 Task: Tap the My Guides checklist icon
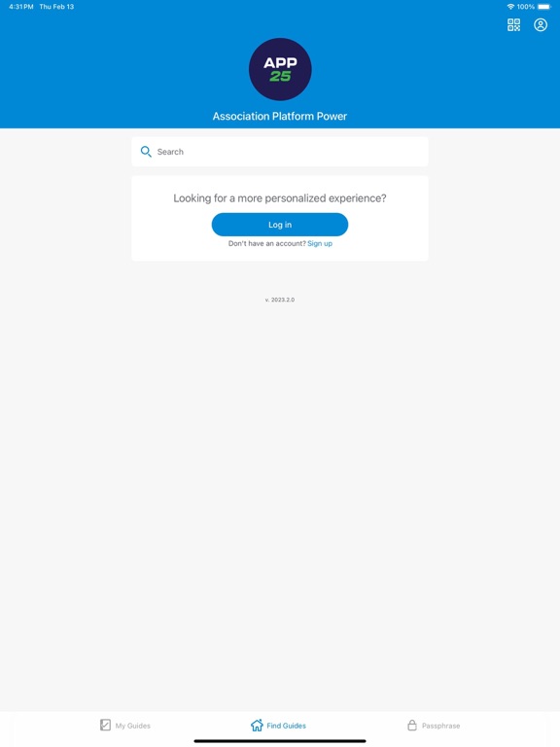point(105,725)
